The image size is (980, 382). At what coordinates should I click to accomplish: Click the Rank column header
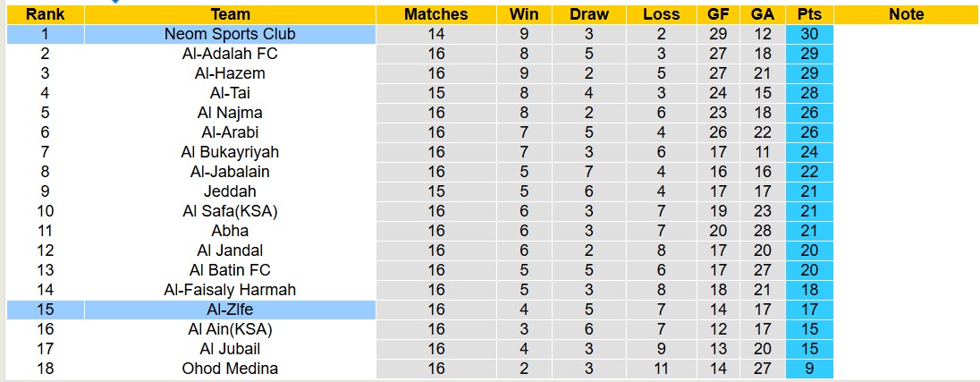click(45, 14)
